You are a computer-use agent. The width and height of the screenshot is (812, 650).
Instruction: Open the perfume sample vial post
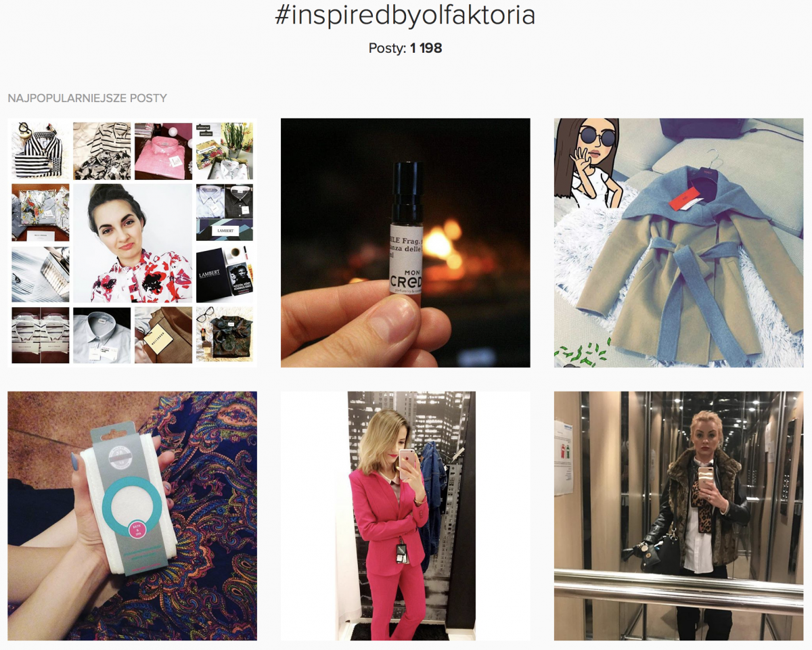(405, 243)
